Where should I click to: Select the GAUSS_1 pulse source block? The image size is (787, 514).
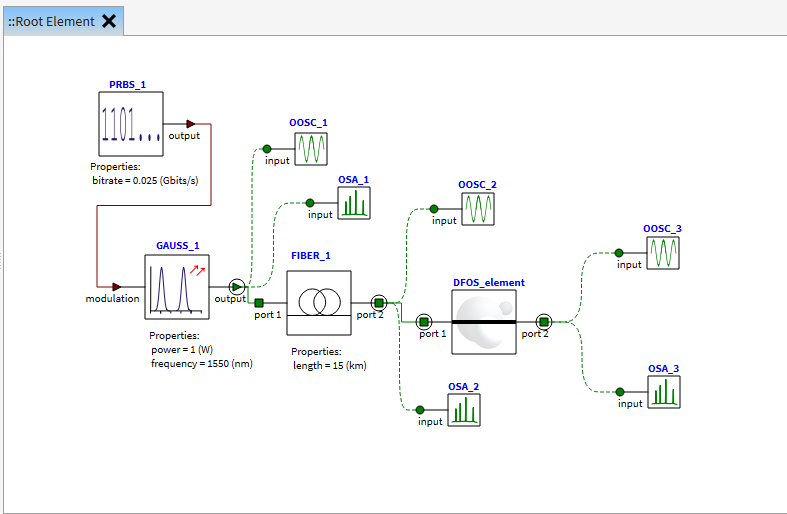pyautogui.click(x=177, y=287)
